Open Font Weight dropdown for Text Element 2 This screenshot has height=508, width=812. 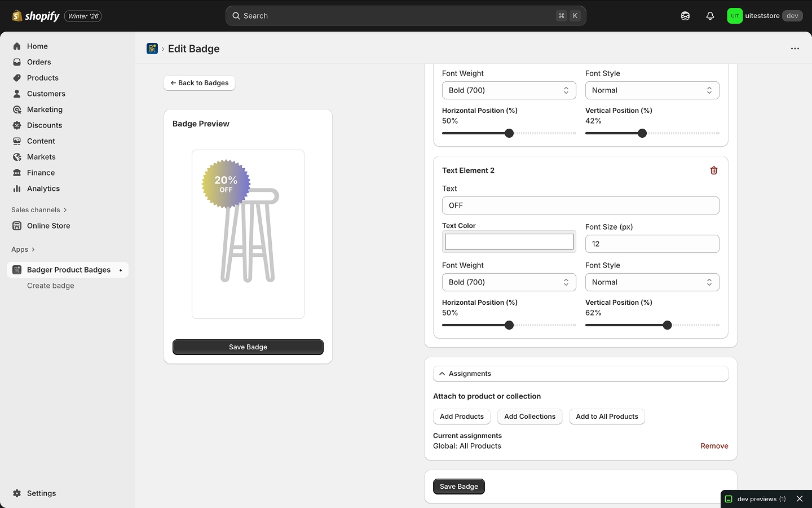pyautogui.click(x=509, y=282)
